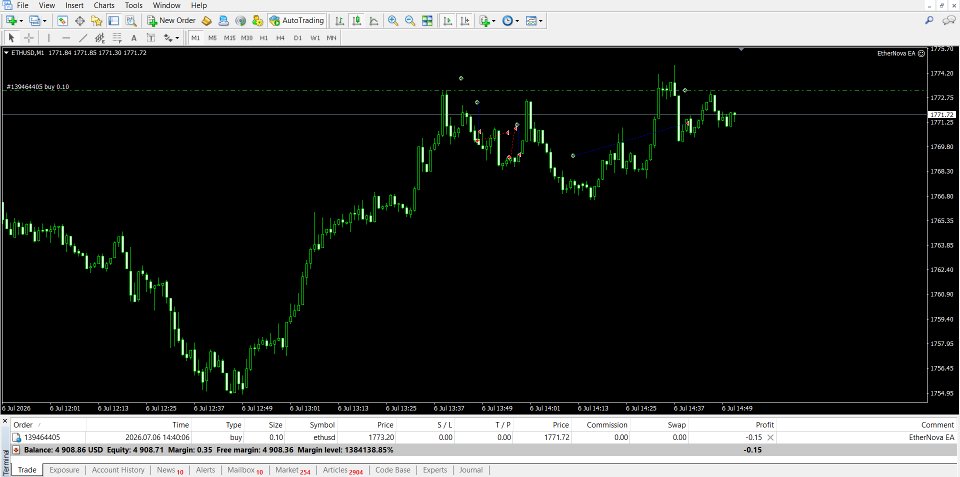Viewport: 960px width, 477px height.
Task: Select the Fibonacci Retracement tool
Action: click(118, 38)
